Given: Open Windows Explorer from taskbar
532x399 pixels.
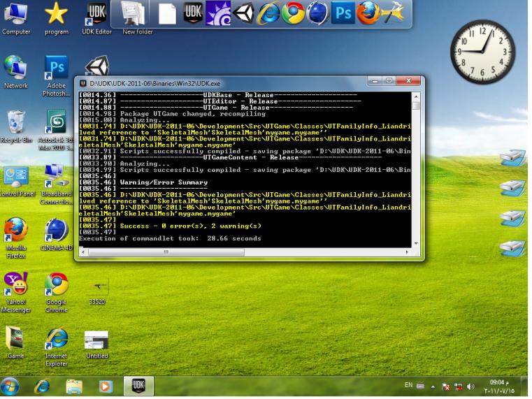Looking at the screenshot, I should [74, 385].
